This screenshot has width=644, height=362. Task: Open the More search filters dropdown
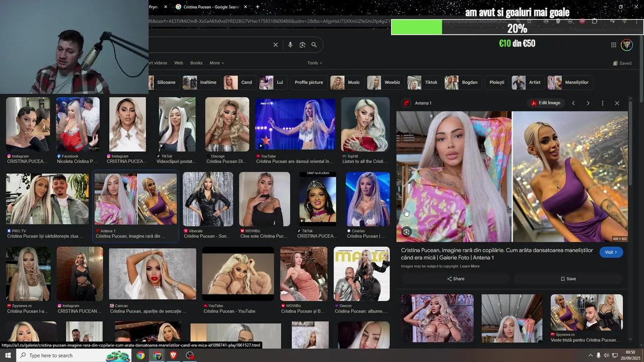(x=217, y=63)
